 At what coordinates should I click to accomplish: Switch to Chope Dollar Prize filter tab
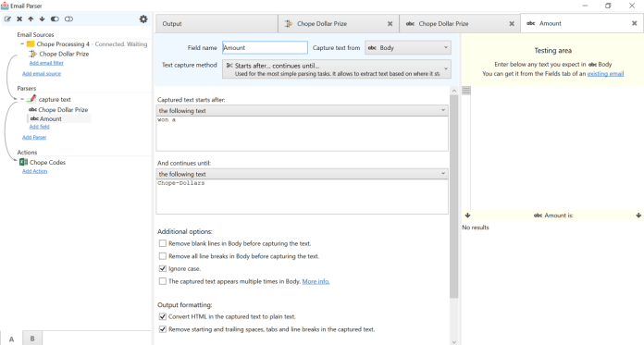tap(338, 24)
